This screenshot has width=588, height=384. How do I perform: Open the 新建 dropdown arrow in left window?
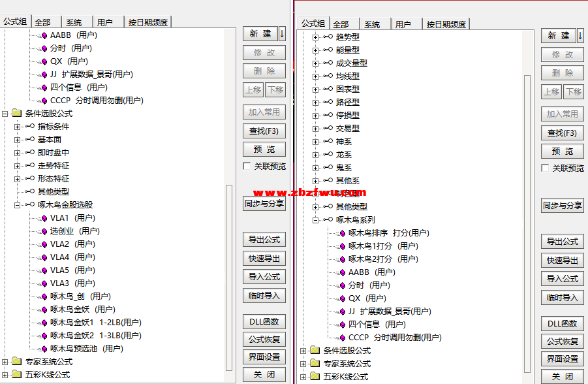point(282,34)
